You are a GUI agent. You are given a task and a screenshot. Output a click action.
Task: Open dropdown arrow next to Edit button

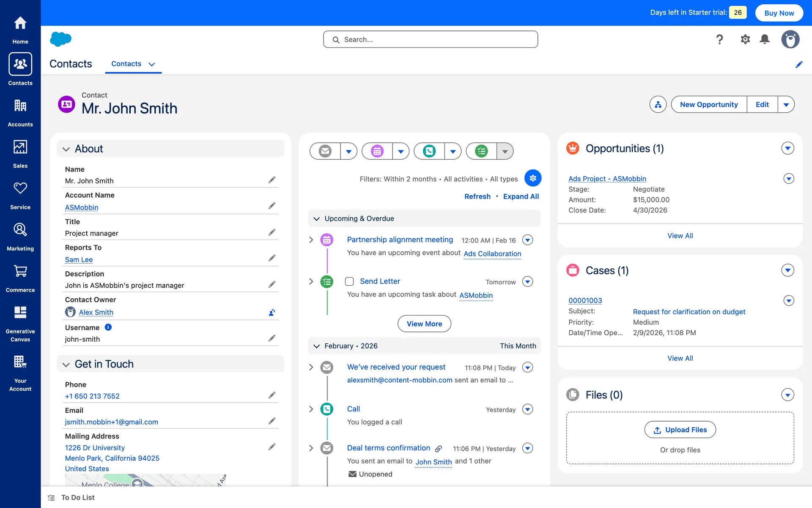point(786,105)
